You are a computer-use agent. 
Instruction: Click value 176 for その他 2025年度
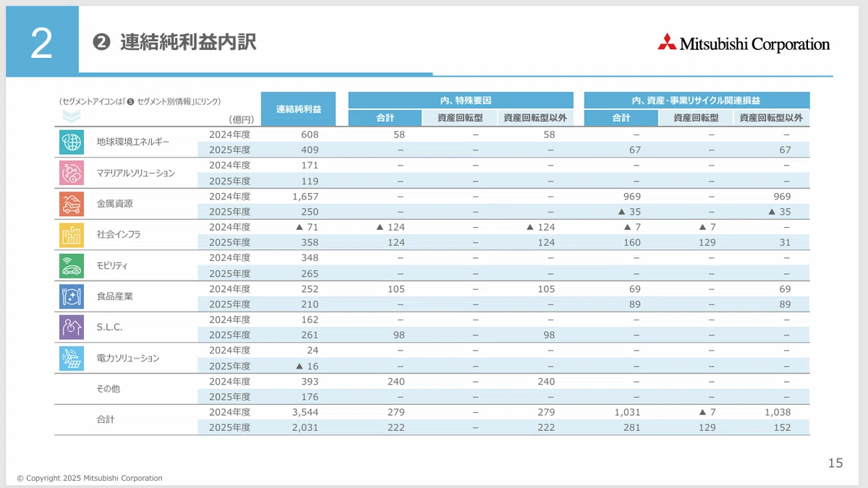pos(310,397)
